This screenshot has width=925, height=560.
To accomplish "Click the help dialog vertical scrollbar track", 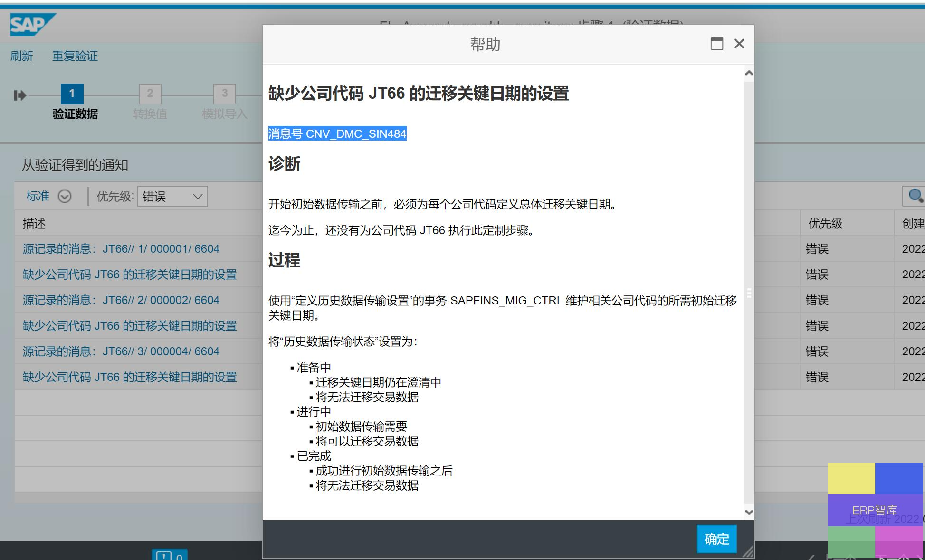I will (749, 292).
